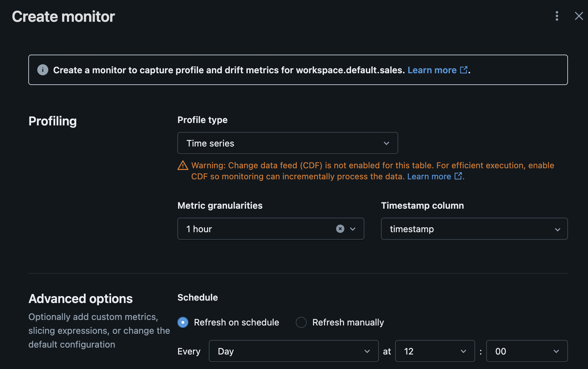
Task: Click the Metric granularities label
Action: point(220,206)
